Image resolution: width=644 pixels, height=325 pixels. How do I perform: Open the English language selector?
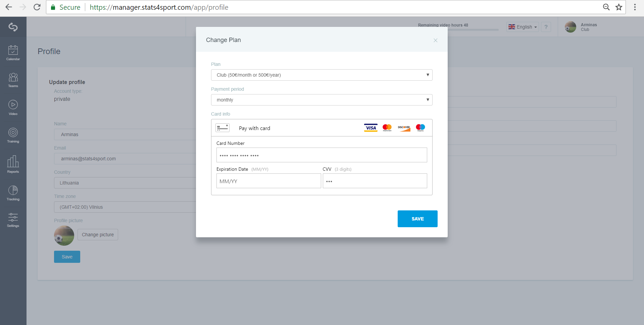(523, 27)
